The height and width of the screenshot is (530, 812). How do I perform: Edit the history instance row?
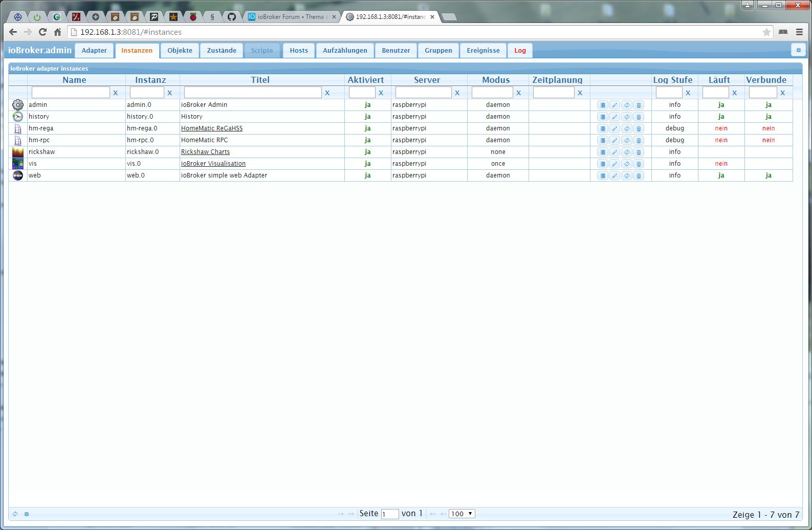click(x=615, y=117)
